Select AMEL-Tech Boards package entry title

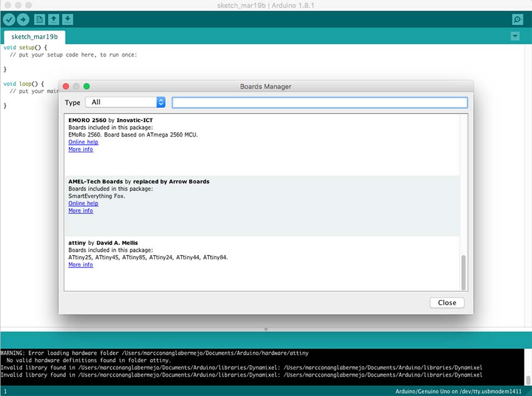pyautogui.click(x=139, y=182)
